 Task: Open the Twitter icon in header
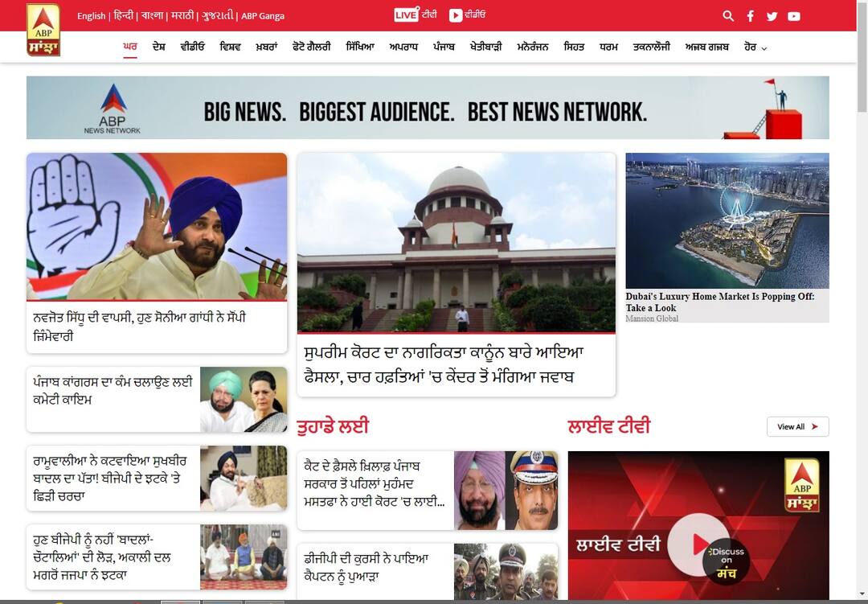[x=772, y=16]
